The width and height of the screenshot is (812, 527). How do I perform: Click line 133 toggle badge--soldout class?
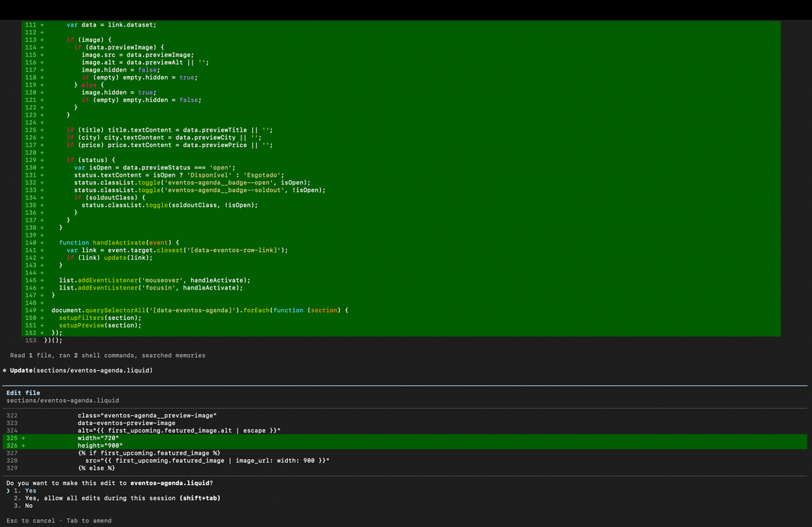coord(200,190)
